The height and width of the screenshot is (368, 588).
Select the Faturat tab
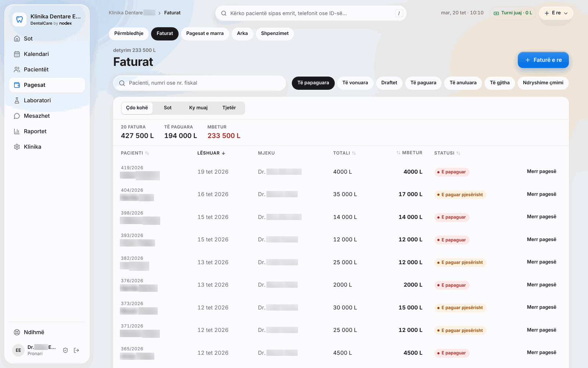point(165,33)
